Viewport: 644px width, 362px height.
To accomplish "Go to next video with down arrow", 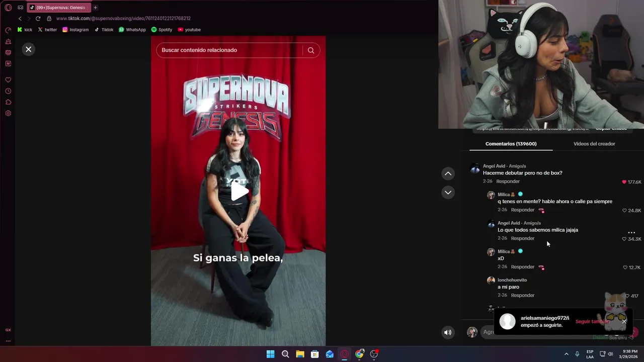I will point(448,193).
